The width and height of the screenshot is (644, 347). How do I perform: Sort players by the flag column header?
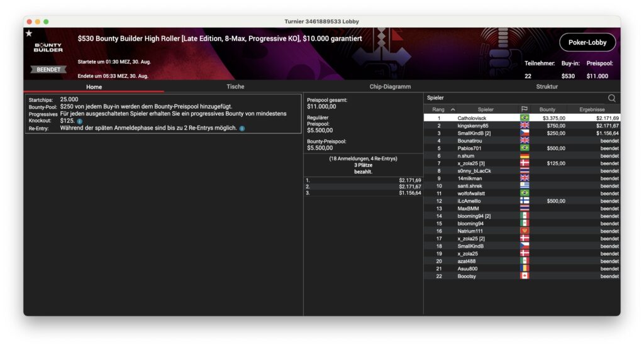pyautogui.click(x=524, y=109)
